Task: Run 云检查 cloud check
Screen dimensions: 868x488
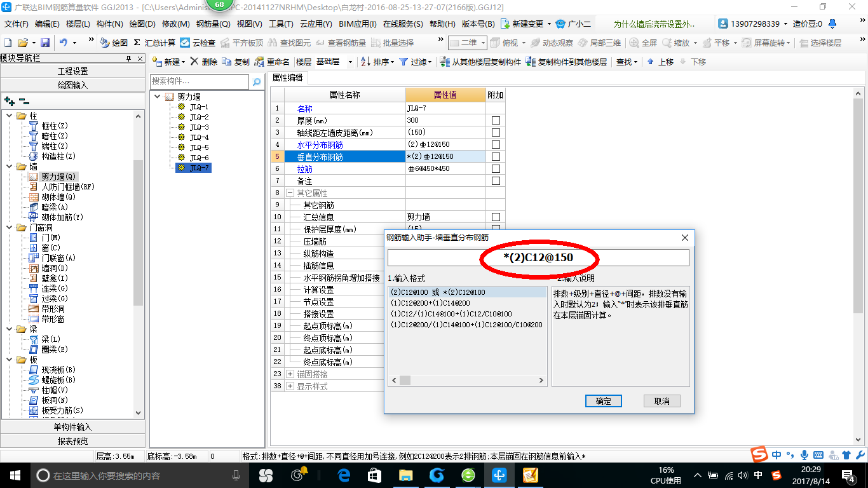Action: [x=198, y=43]
